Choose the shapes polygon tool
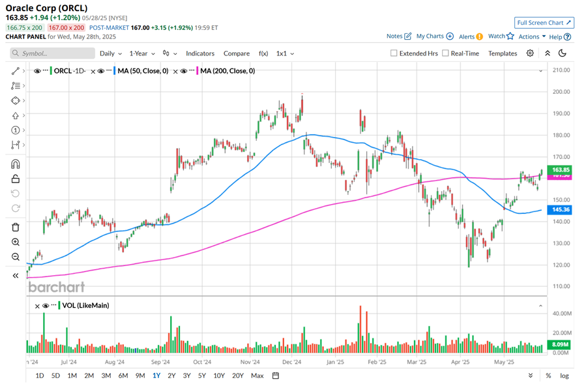This screenshot has width=588, height=384. [16, 100]
